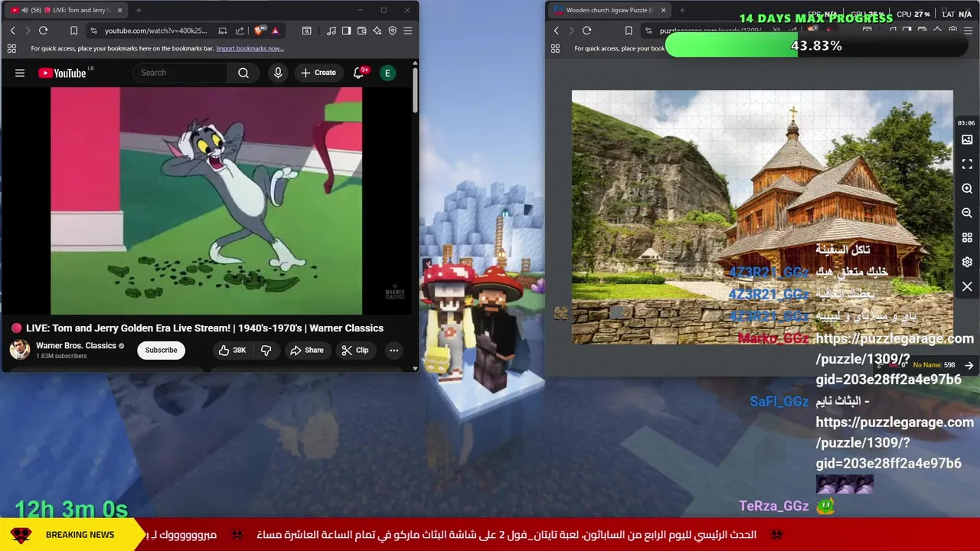Image resolution: width=980 pixels, height=551 pixels.
Task: Click the 43.83% progress bar
Action: pyautogui.click(x=816, y=46)
